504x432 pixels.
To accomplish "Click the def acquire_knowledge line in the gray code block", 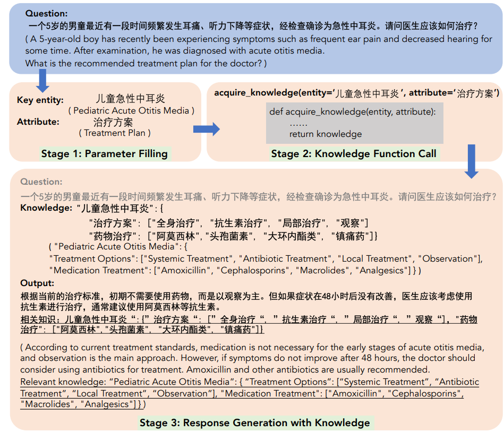I will (x=353, y=112).
